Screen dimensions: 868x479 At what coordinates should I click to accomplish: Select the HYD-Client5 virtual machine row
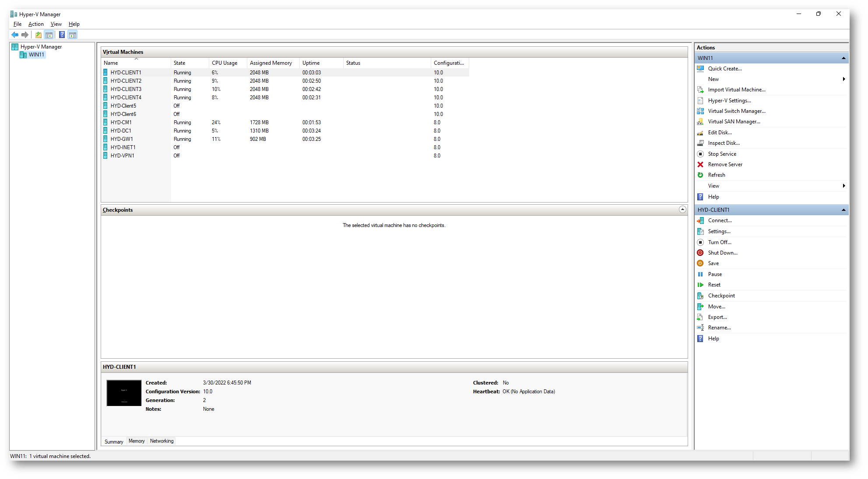[285, 106]
